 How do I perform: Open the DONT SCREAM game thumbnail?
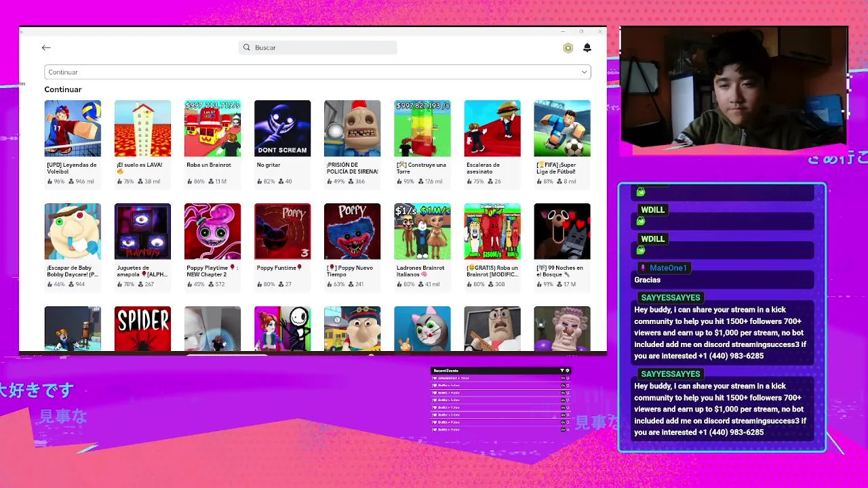coord(282,128)
